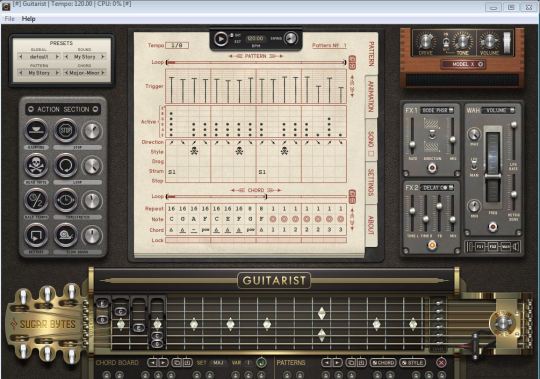Click the FX1 block in routing chain
Viewport: 540px width, 379px height.
click(480, 246)
